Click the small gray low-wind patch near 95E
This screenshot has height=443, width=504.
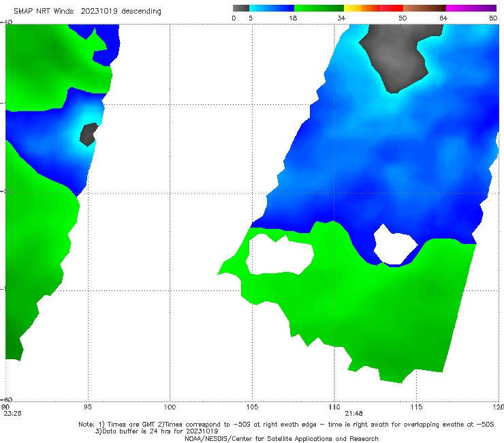88,134
